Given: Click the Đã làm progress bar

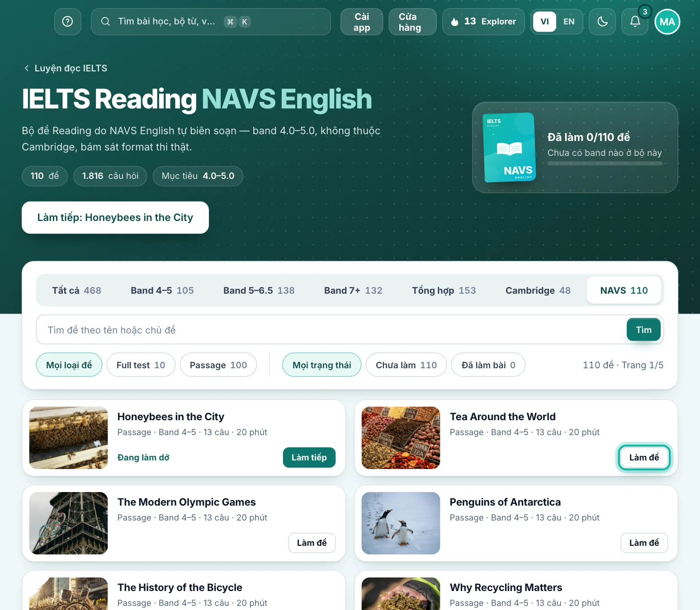Looking at the screenshot, I should coord(605,164).
